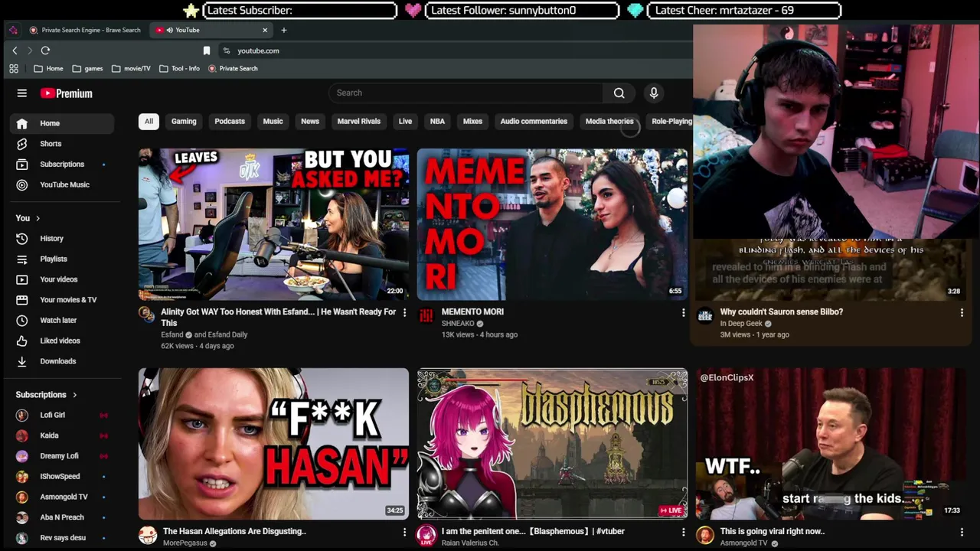Screen dimensions: 980x551
Task: Bookmark this page using the bookmark icon
Action: click(207, 51)
